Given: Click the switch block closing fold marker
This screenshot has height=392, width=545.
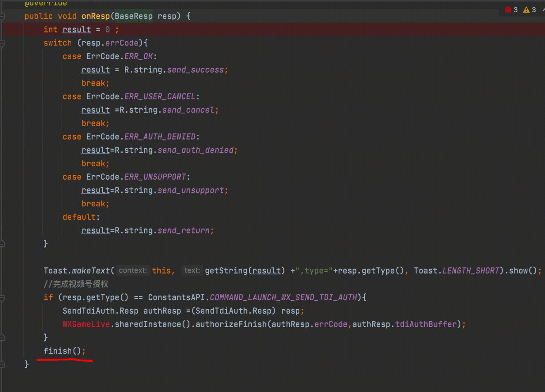Looking at the screenshot, I should click(2, 244).
